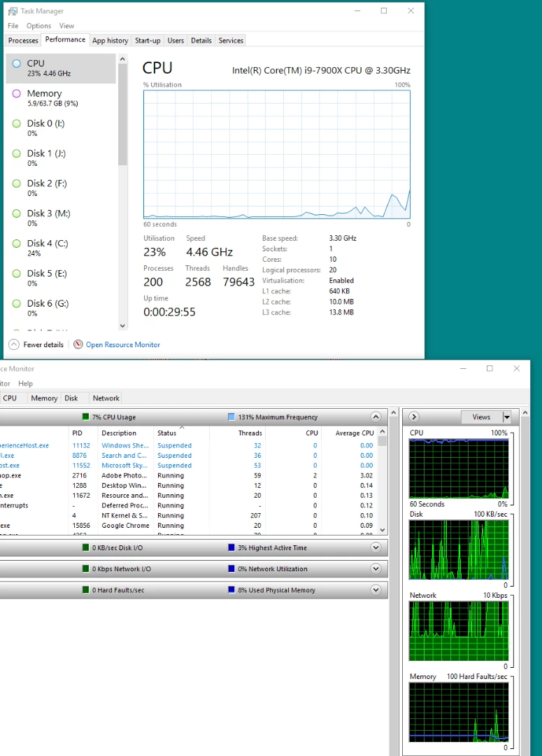
Task: Click the Open Resource Monitor link
Action: point(123,344)
